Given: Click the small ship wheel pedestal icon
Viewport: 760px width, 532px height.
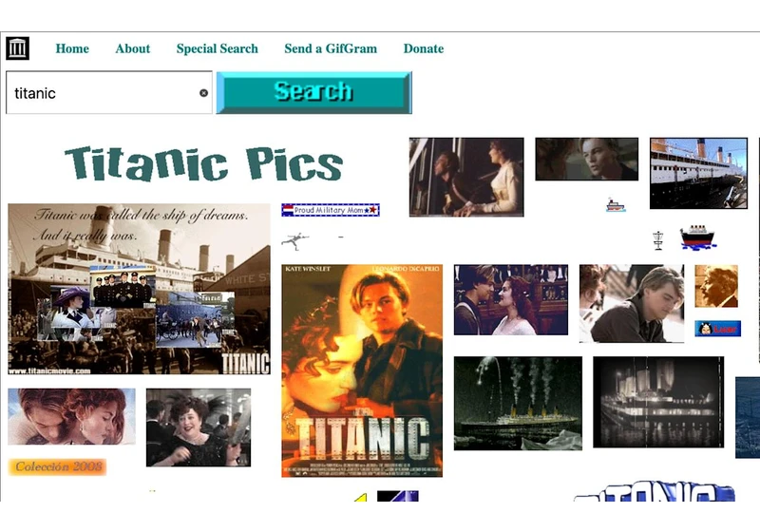Looking at the screenshot, I should pos(657,240).
